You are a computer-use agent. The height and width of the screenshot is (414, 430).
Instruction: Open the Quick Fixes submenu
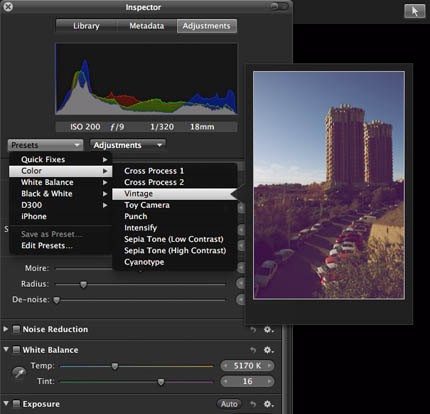click(x=61, y=159)
